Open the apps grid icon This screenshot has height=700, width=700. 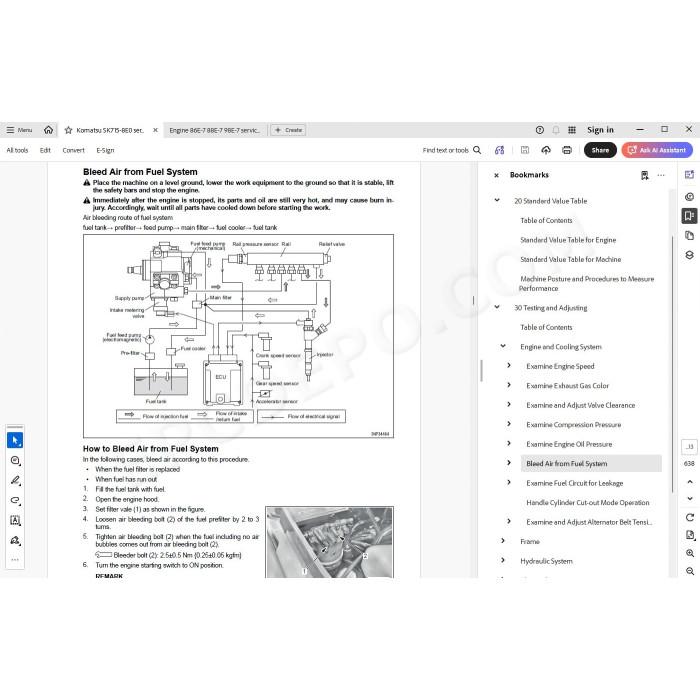point(572,130)
